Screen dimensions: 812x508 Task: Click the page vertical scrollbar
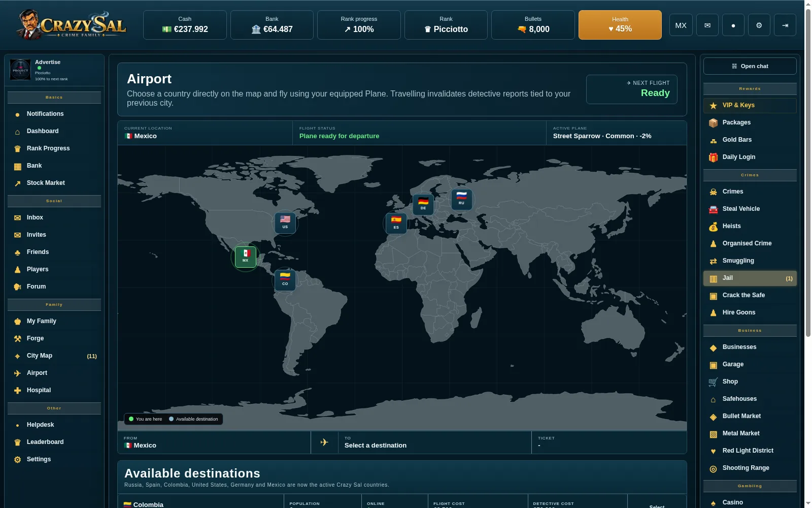tap(808, 173)
